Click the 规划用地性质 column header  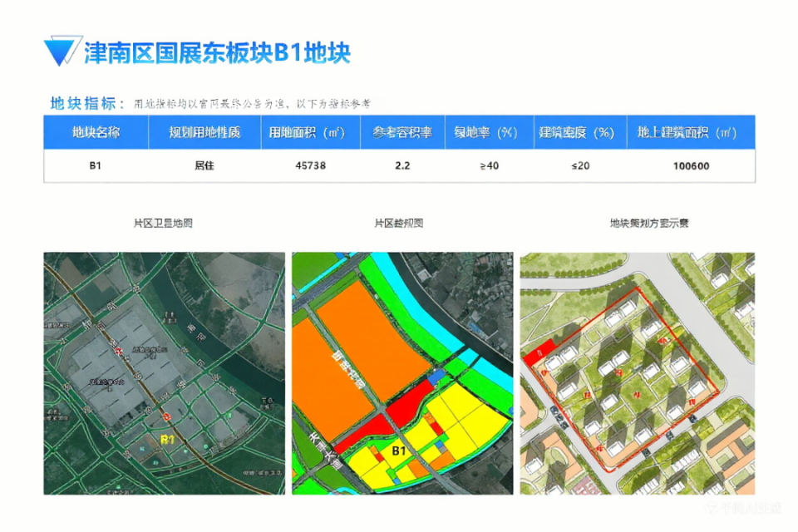[204, 132]
